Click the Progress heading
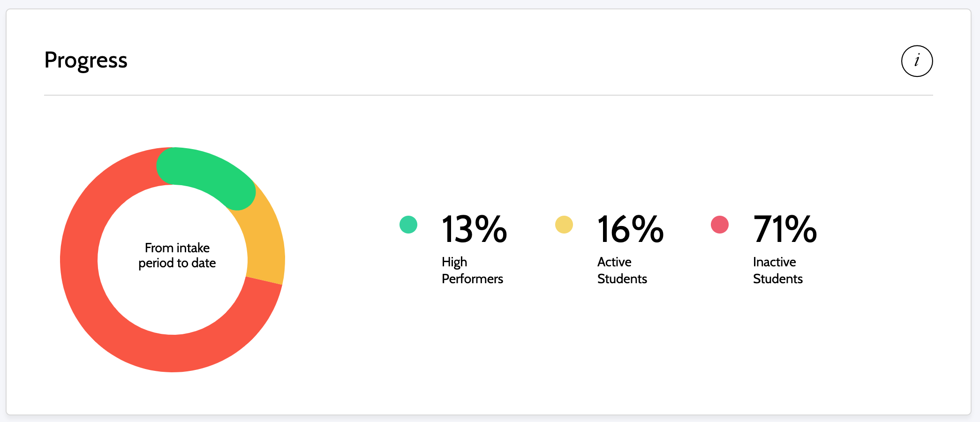Viewport: 980px width, 422px height. [x=86, y=60]
